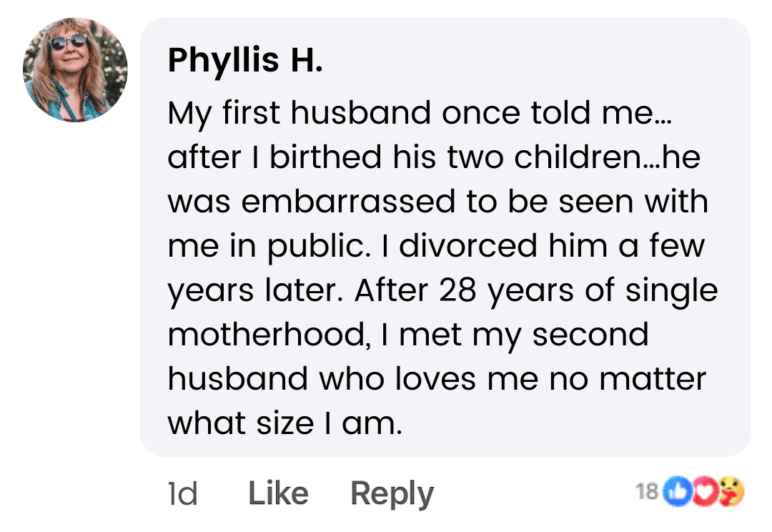Click the first line 'My first husband once told me'
This screenshot has width=772, height=532.
(420, 113)
